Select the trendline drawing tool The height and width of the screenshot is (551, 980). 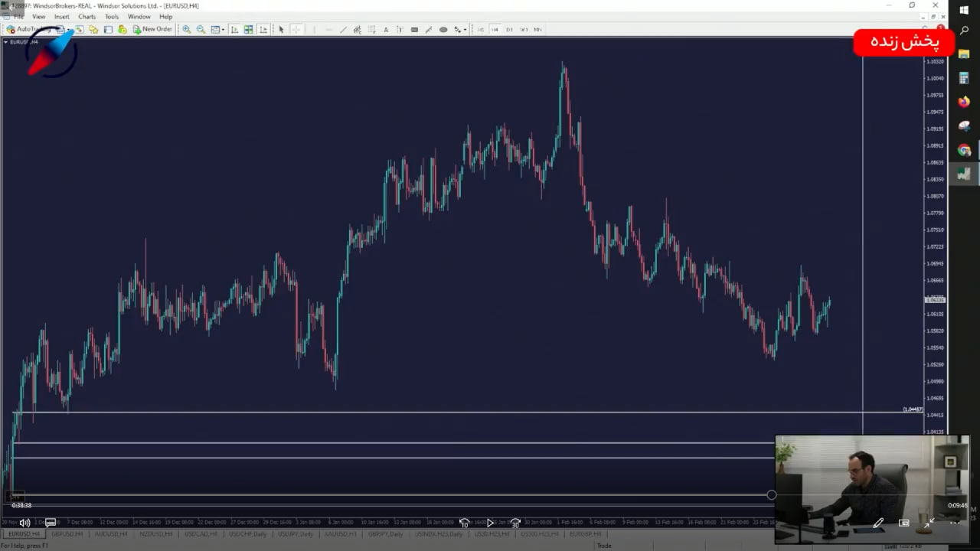343,29
